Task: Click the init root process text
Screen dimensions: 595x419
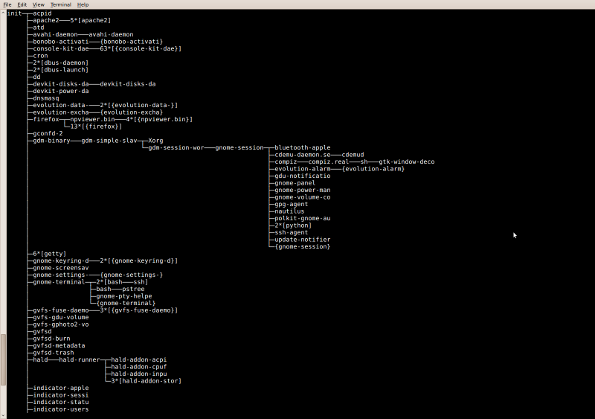Action: (x=14, y=13)
